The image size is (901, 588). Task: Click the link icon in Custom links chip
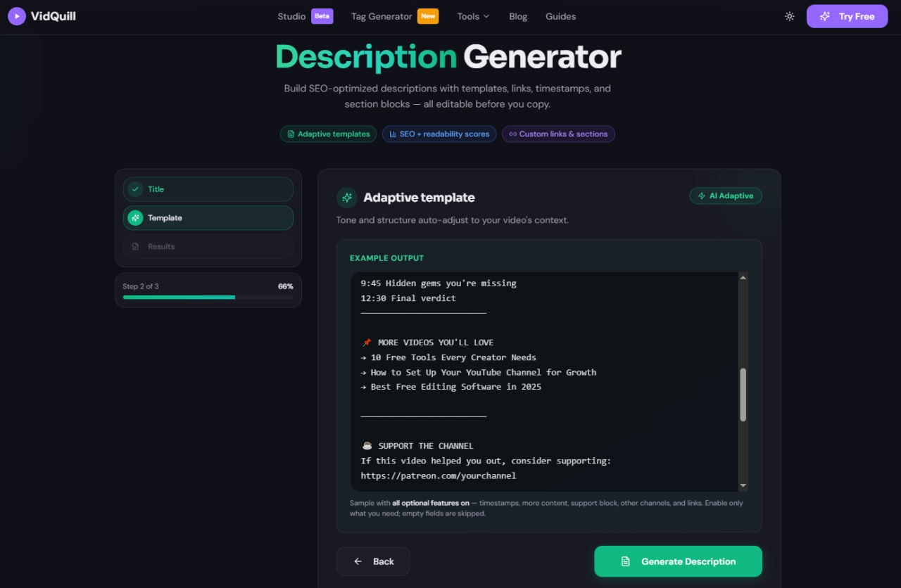click(x=512, y=134)
